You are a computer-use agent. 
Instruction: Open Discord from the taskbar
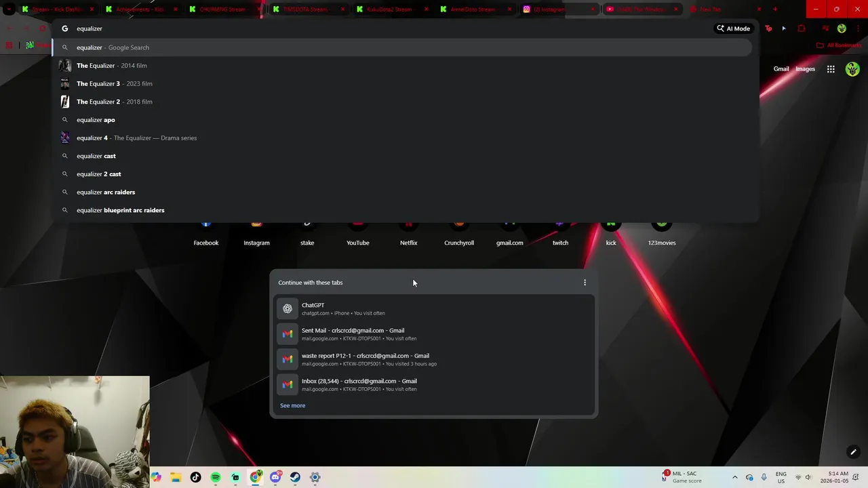(x=275, y=477)
